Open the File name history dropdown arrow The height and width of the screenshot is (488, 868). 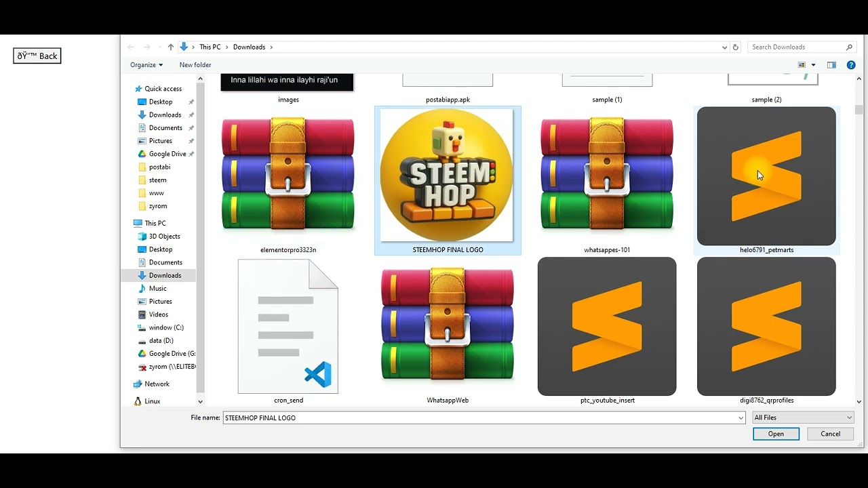(x=741, y=418)
